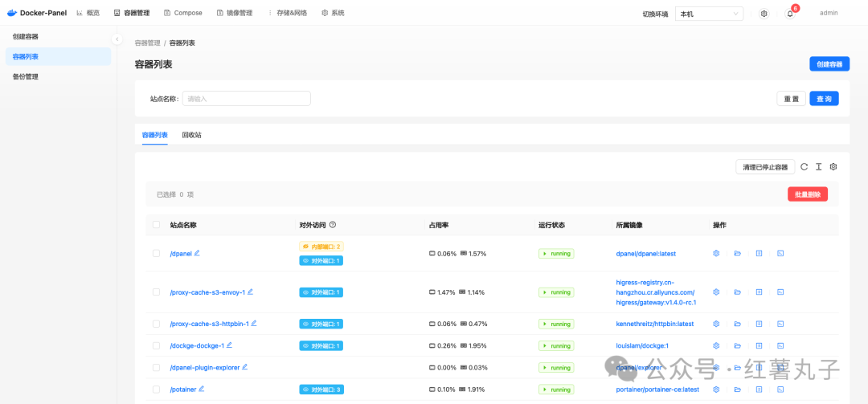Change table row density icon
Image resolution: width=868 pixels, height=404 pixels.
click(819, 166)
